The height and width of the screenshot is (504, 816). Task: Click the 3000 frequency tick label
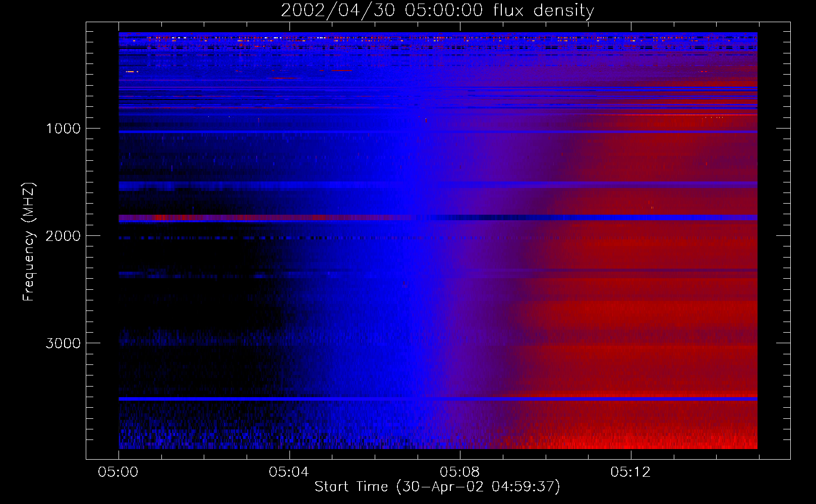(x=63, y=343)
